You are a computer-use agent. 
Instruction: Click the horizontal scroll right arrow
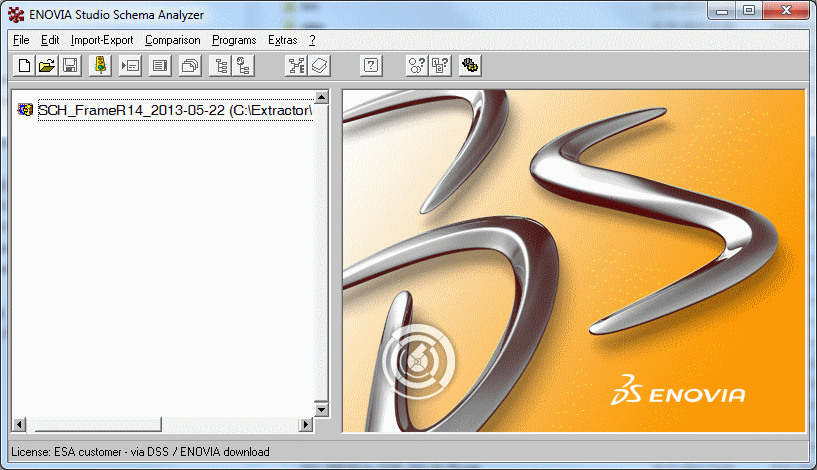(306, 424)
